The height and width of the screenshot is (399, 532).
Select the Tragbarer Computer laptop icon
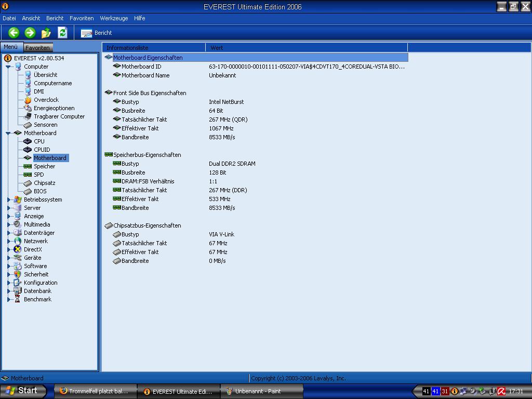click(28, 117)
